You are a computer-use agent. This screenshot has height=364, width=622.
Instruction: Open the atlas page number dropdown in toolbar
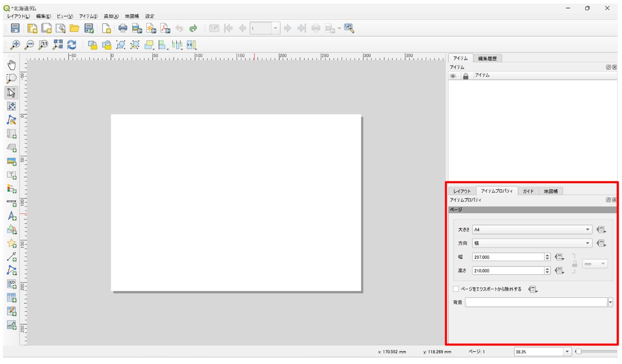[x=276, y=28]
